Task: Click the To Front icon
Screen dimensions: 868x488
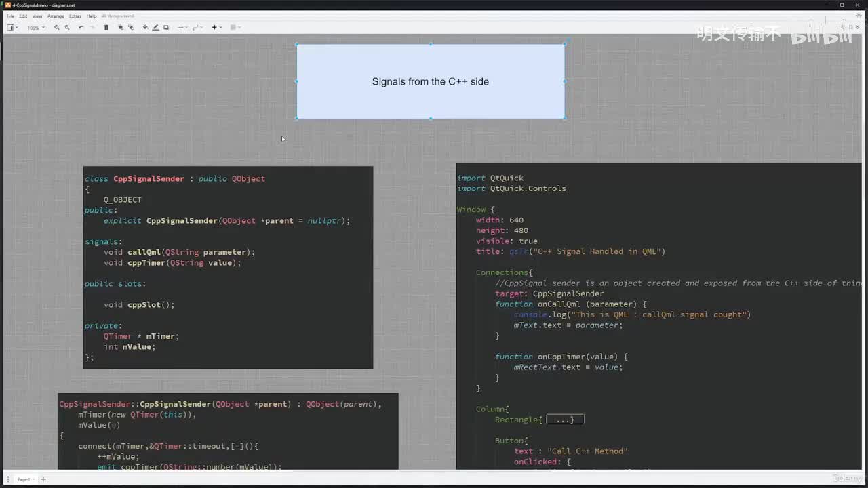Action: point(121,28)
